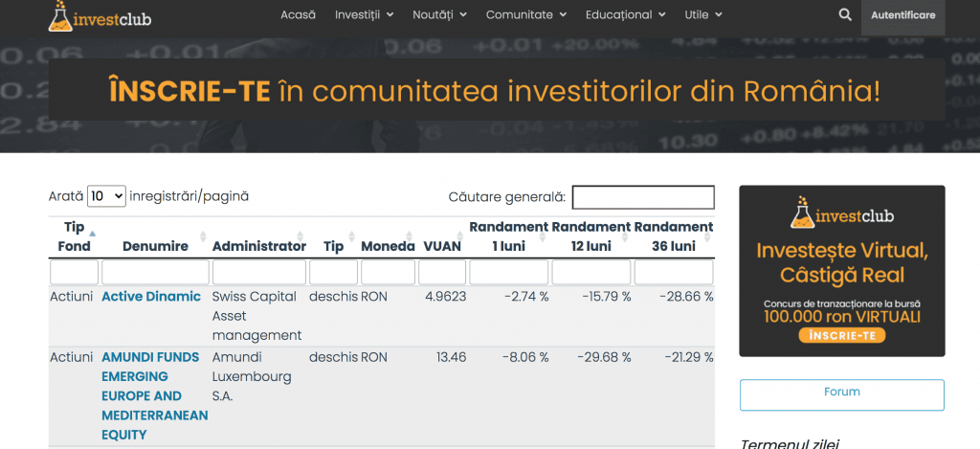
Task: Click the Randament 1 luni filter field
Action: click(x=509, y=273)
